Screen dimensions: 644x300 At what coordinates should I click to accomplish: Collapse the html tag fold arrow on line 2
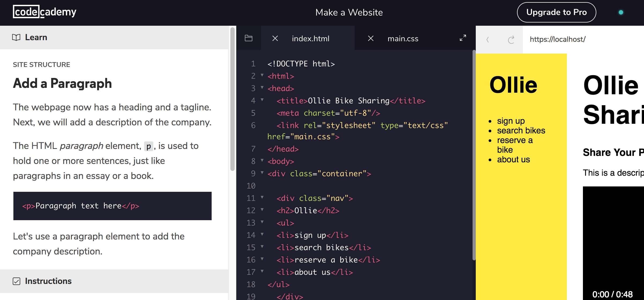click(x=262, y=75)
